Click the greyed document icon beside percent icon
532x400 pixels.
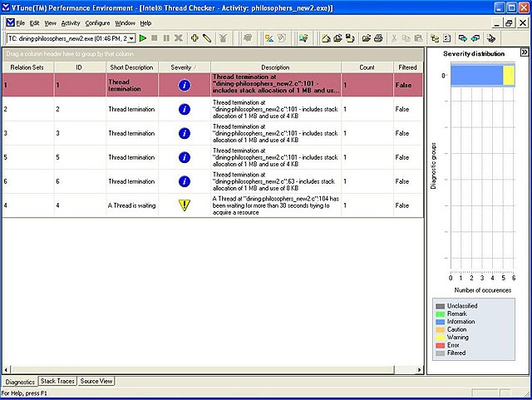tap(282, 38)
